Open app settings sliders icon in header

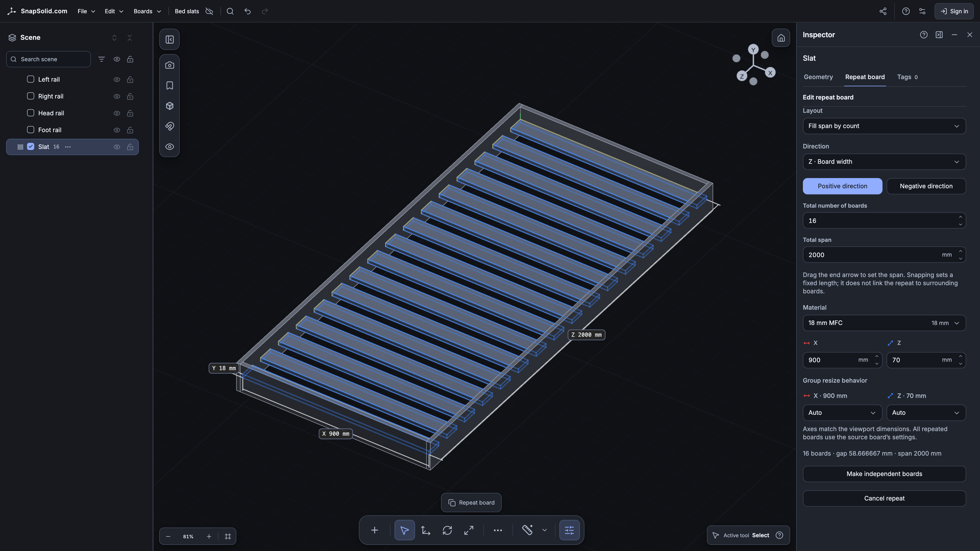tap(922, 11)
